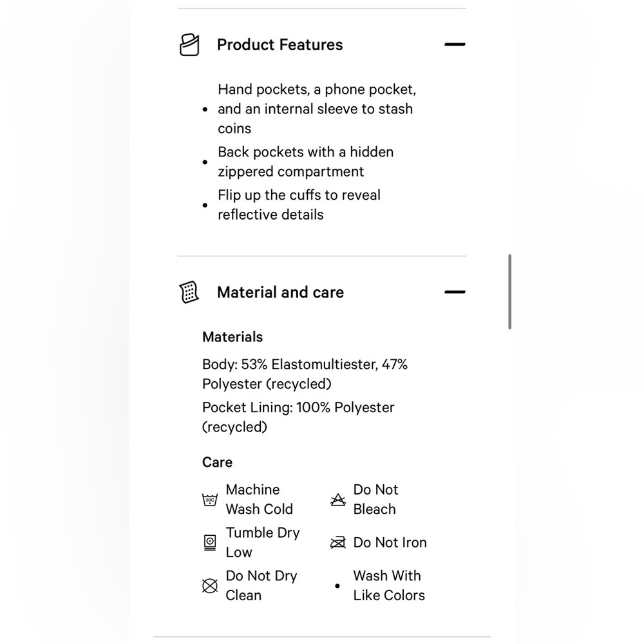Viewport: 644px width, 644px height.
Task: Click the Product Features pocket icon
Action: click(x=189, y=45)
